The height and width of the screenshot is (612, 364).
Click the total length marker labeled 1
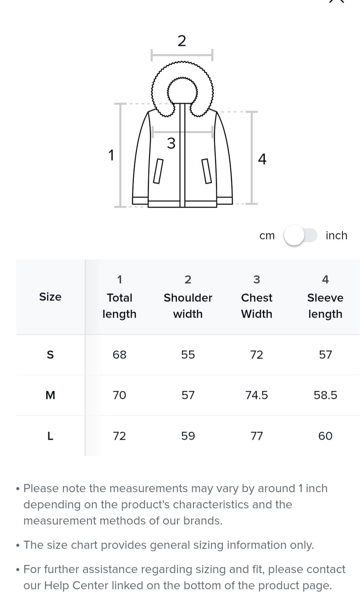(111, 155)
